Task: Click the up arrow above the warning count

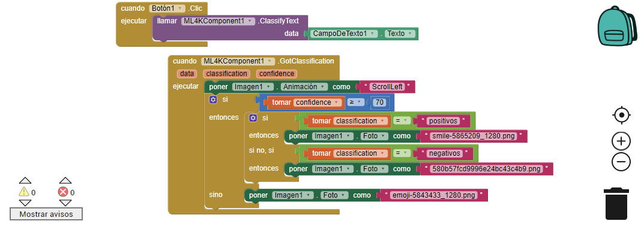Action: (25, 180)
